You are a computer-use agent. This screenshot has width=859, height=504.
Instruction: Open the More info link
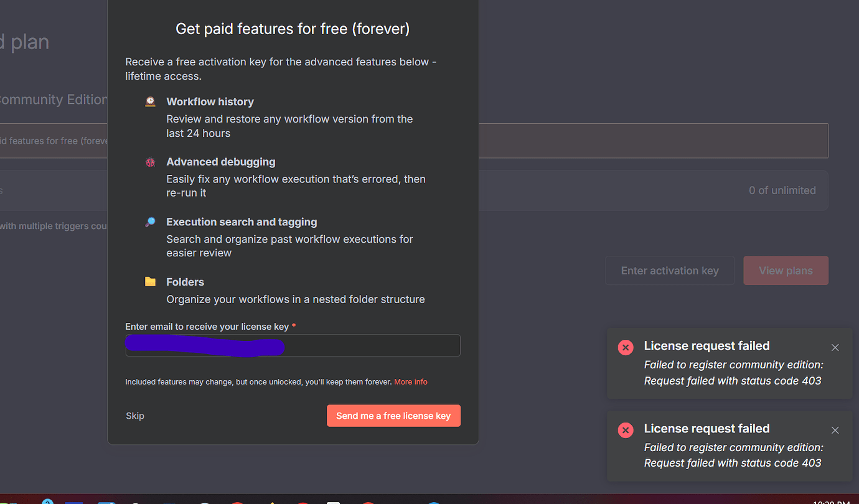(411, 381)
